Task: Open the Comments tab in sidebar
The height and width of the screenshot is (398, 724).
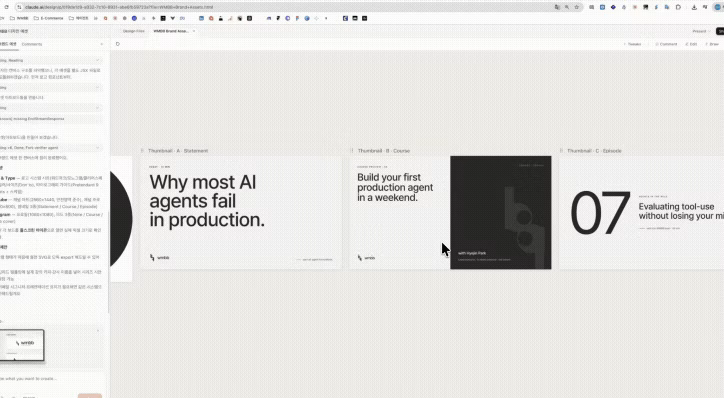Action: pos(32,44)
